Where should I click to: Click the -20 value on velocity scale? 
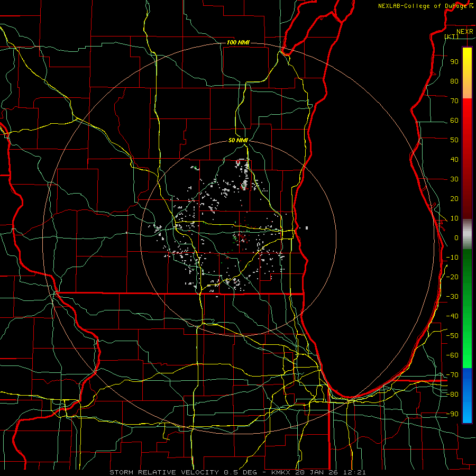coord(452,277)
